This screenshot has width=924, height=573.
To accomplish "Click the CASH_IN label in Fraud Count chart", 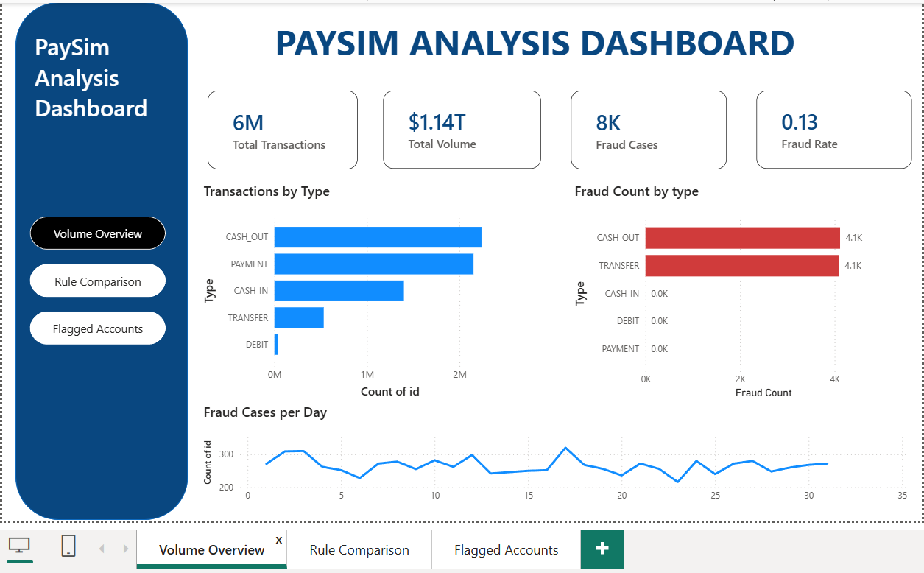I will (622, 293).
